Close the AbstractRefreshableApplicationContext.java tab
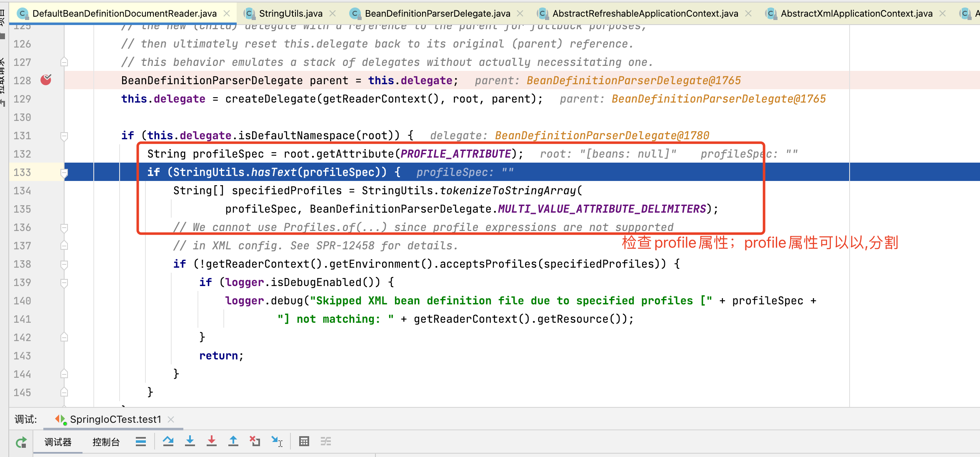This screenshot has height=457, width=980. pos(748,13)
